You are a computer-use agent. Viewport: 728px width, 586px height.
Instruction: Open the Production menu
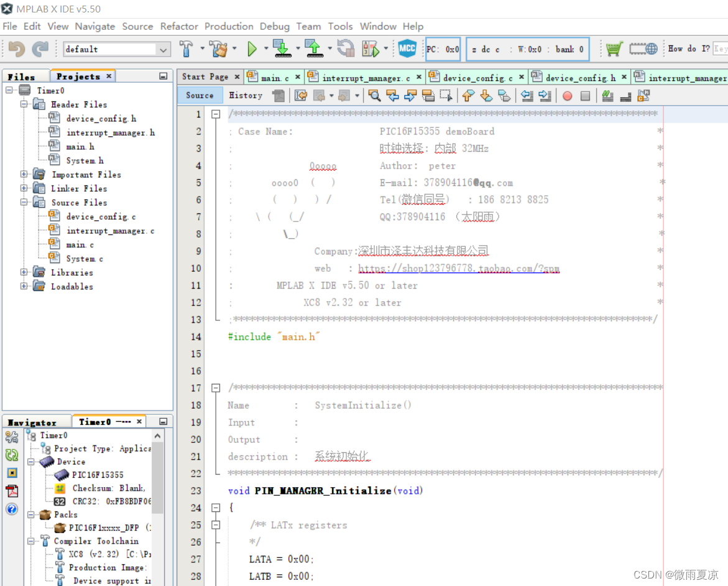(229, 27)
